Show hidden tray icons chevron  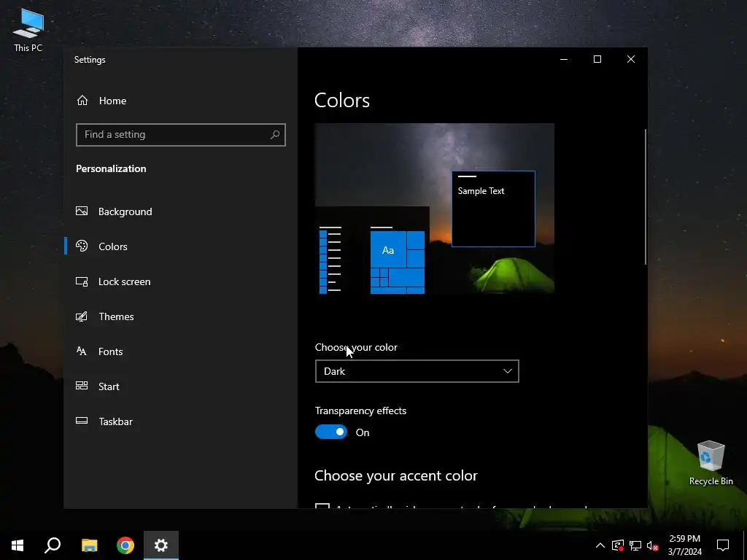click(x=600, y=545)
